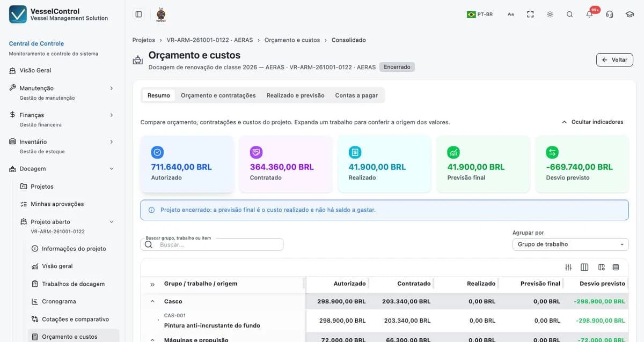
Task: Toggle the sidebar collapse icon
Action: coord(138,14)
